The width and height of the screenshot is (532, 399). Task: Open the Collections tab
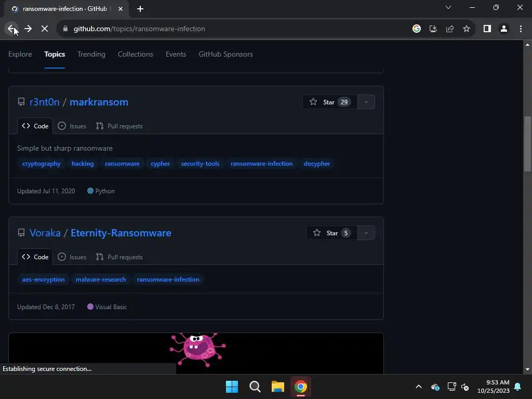pos(136,54)
